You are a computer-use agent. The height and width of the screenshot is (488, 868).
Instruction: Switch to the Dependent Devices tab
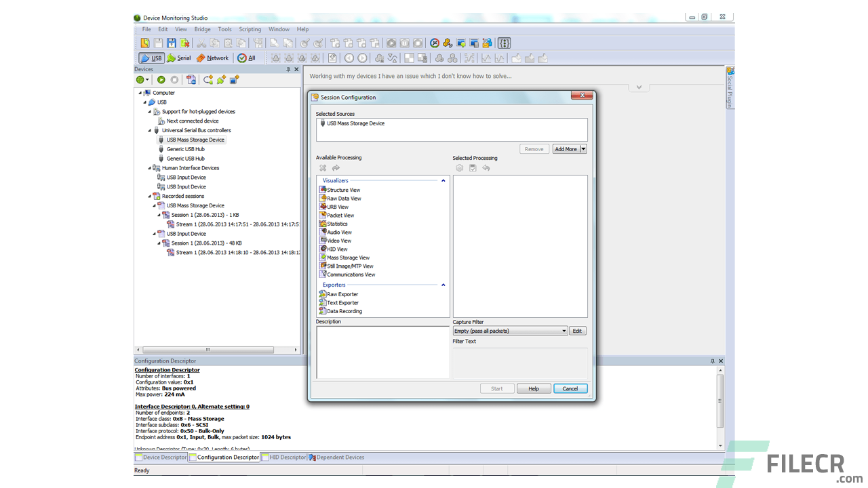[x=336, y=457]
